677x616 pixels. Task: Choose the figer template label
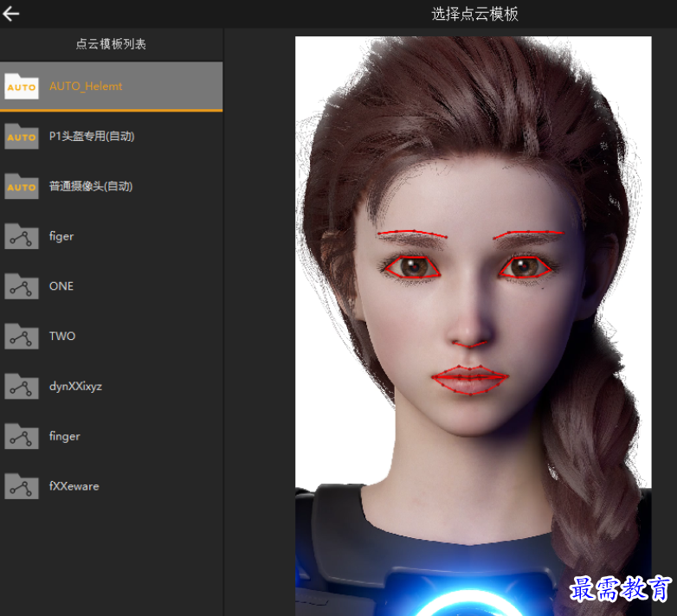point(61,236)
